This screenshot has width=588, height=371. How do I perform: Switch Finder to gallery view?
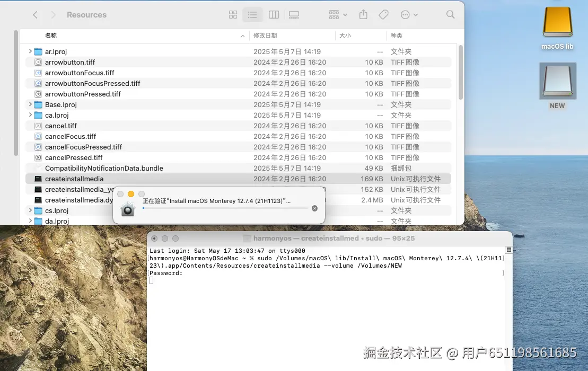point(294,15)
